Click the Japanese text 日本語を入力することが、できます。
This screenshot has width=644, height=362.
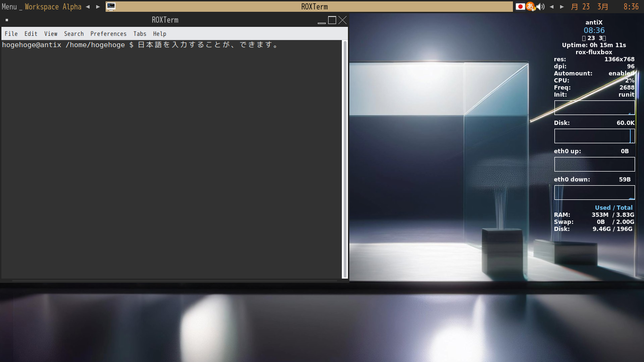(208, 45)
